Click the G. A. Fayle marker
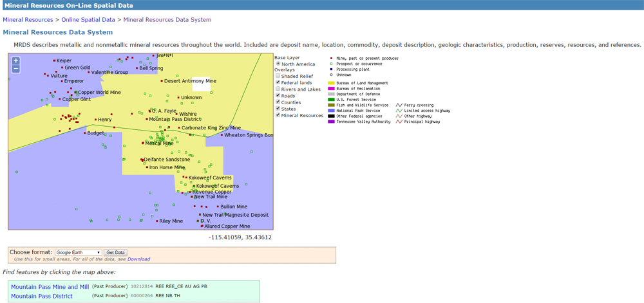 coord(149,111)
